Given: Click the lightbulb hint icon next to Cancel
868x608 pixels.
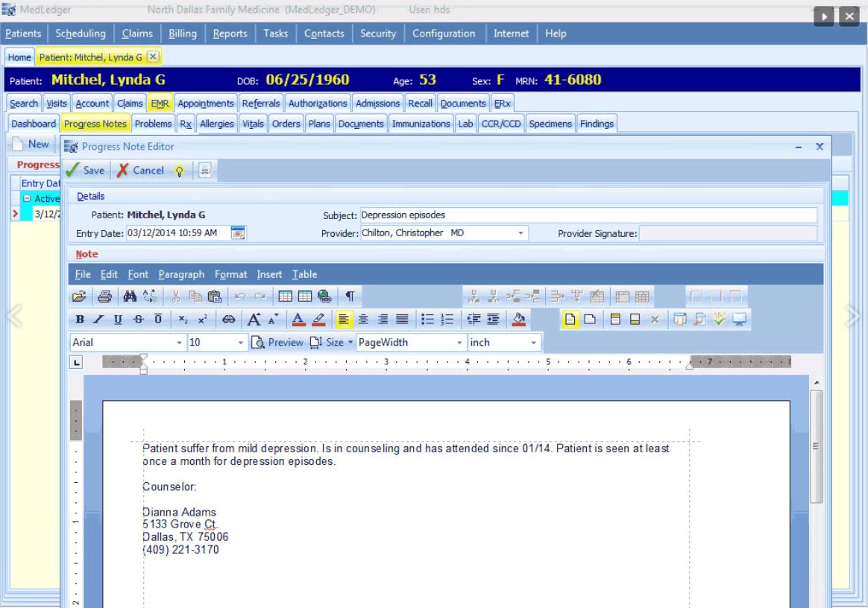Looking at the screenshot, I should coord(180,171).
